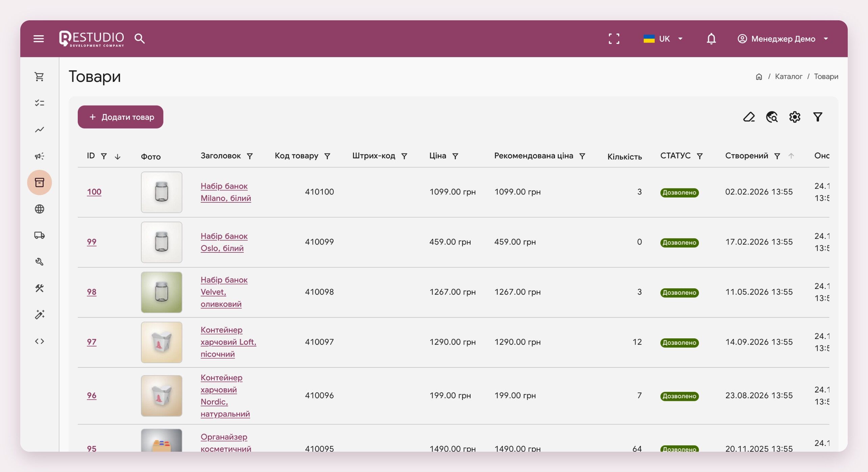Open the code brackets sidebar icon
868x472 pixels.
[x=40, y=341]
